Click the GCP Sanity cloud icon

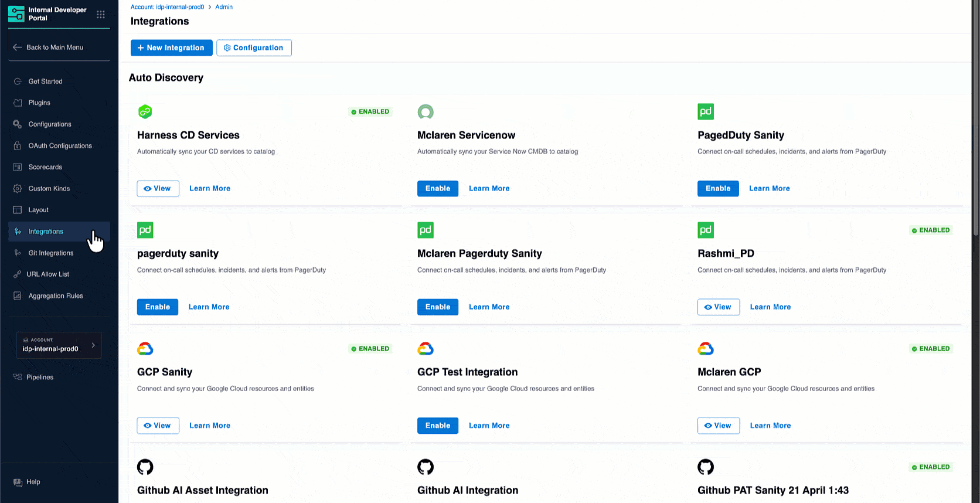[145, 349]
